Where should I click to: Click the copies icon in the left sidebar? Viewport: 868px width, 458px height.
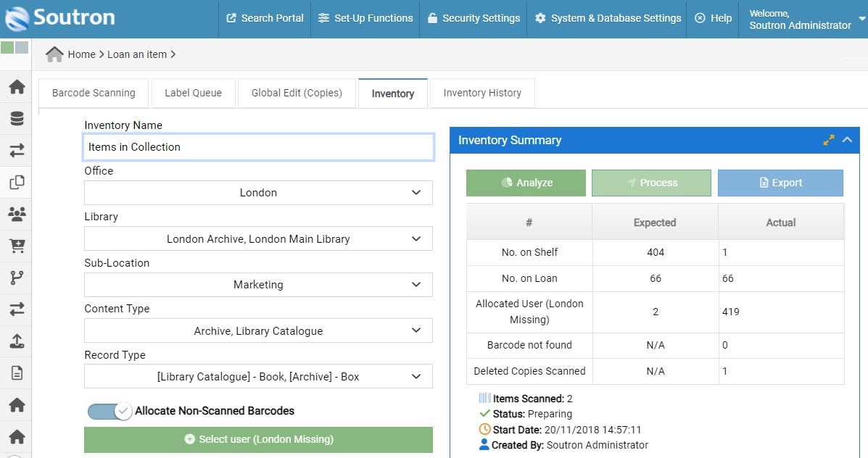tap(16, 183)
